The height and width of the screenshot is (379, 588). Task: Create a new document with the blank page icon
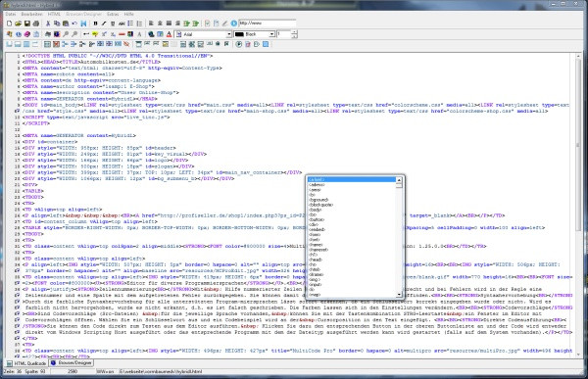pos(10,24)
